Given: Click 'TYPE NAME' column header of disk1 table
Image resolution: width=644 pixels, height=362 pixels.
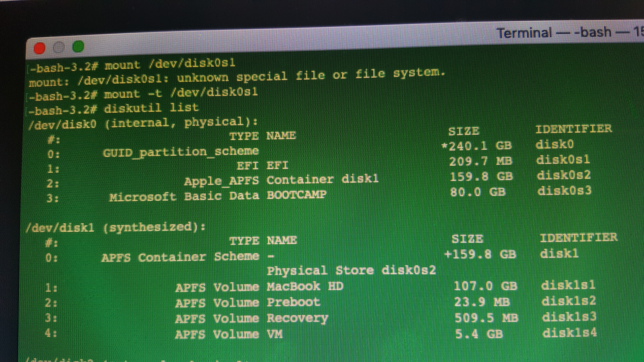Looking at the screenshot, I should tap(263, 241).
